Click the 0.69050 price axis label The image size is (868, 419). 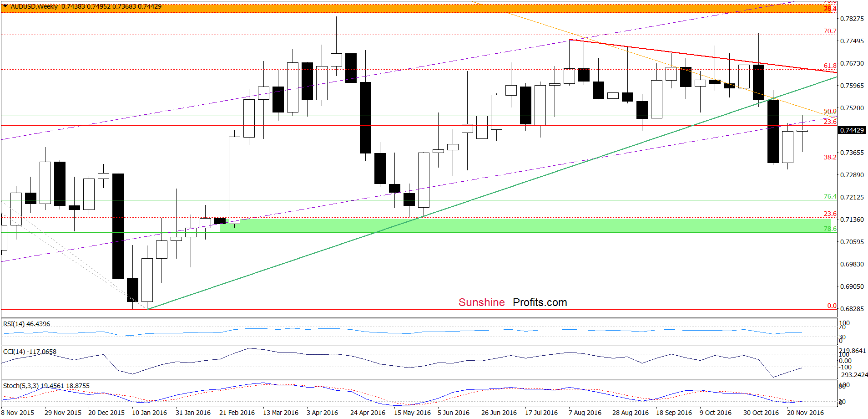click(852, 286)
